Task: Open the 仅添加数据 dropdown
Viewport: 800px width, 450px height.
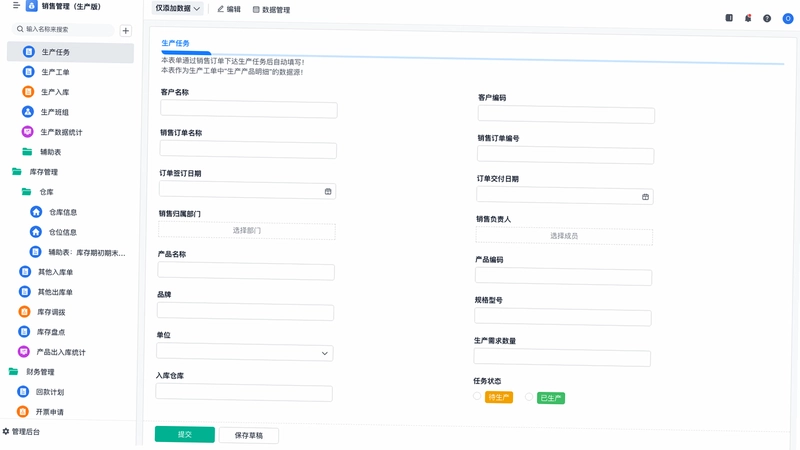Action: (x=178, y=9)
